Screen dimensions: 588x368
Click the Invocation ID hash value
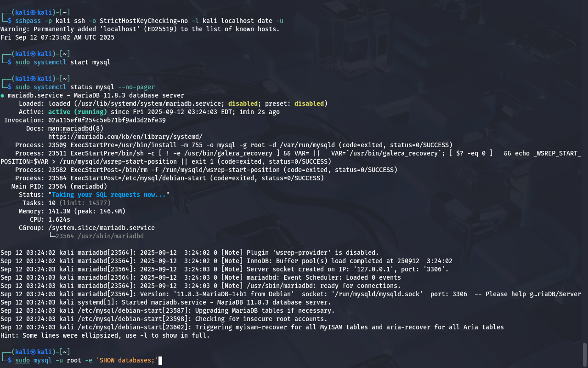107,120
